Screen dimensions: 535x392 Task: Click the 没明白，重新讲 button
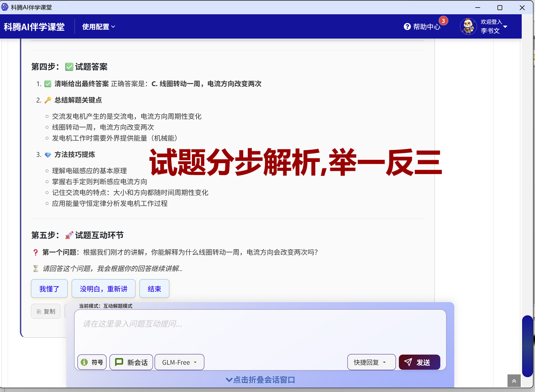[x=103, y=289]
